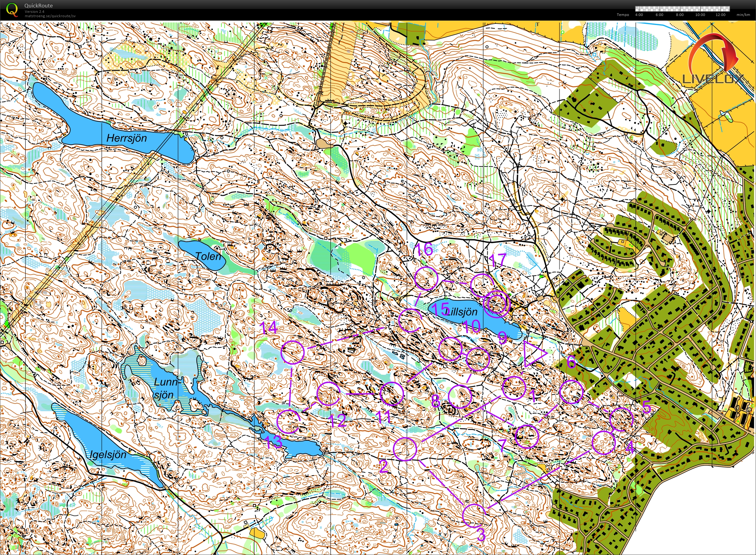Image resolution: width=756 pixels, height=555 pixels.
Task: Select control circle 1
Action: [514, 388]
